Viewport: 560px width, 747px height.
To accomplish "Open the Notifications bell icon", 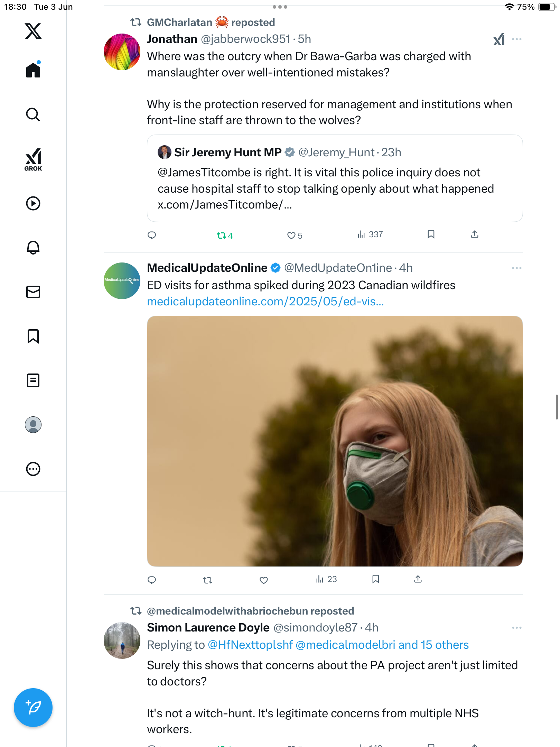I will tap(33, 248).
